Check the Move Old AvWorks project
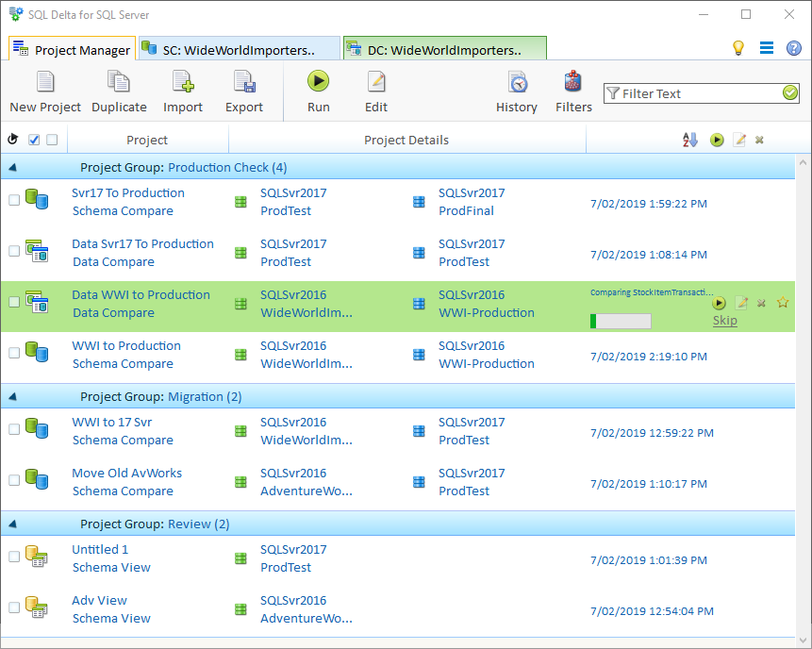 point(14,480)
